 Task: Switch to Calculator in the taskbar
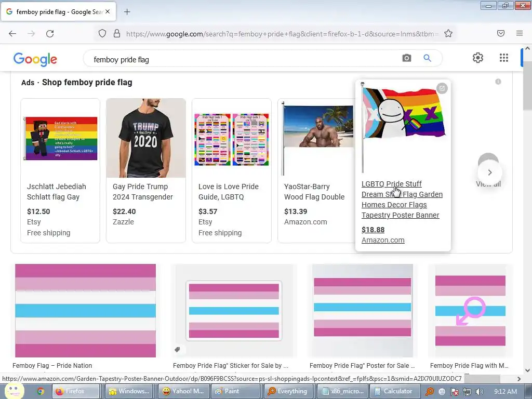tap(394, 391)
